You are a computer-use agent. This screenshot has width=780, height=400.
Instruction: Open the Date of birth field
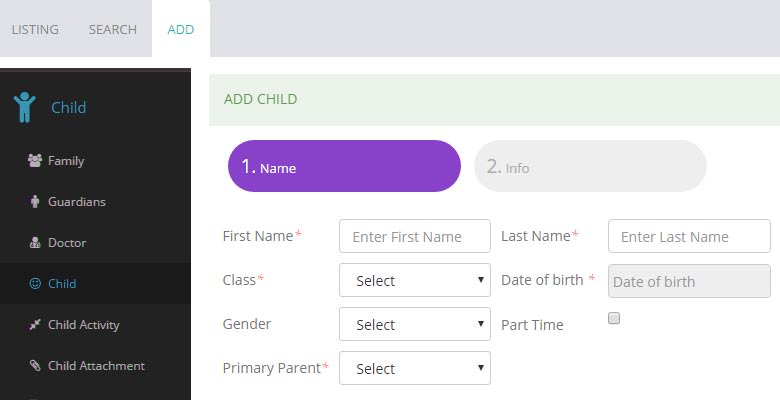coord(689,281)
